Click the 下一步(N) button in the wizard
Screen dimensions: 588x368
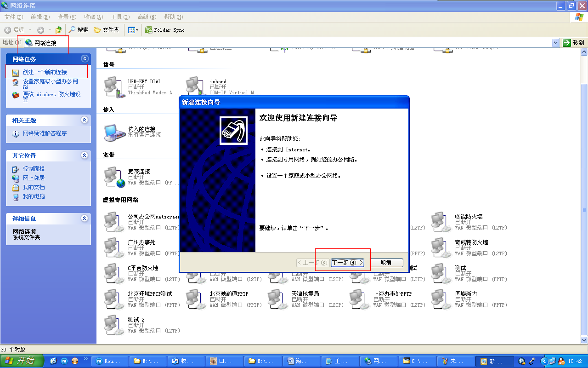[347, 262]
